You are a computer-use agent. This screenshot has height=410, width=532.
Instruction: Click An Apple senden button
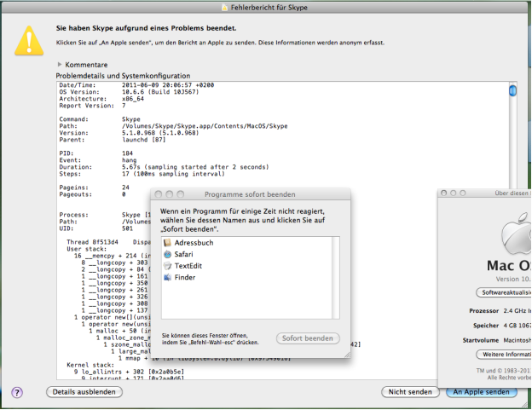pos(482,392)
